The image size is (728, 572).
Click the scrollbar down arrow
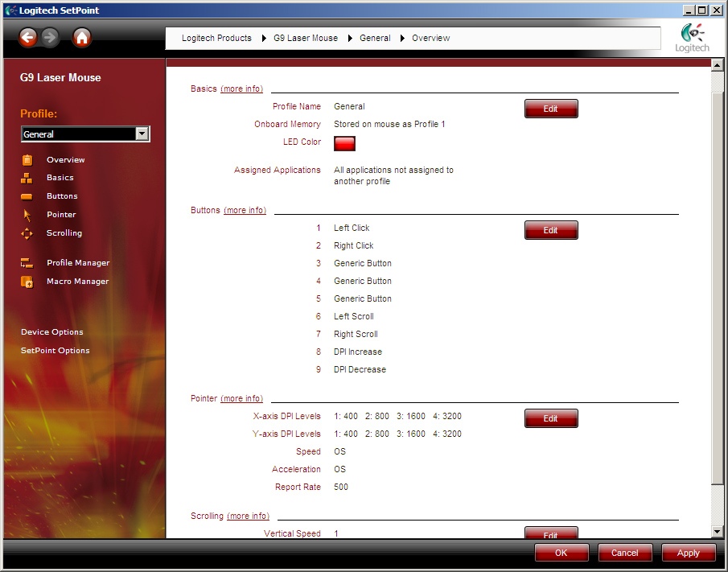(718, 532)
